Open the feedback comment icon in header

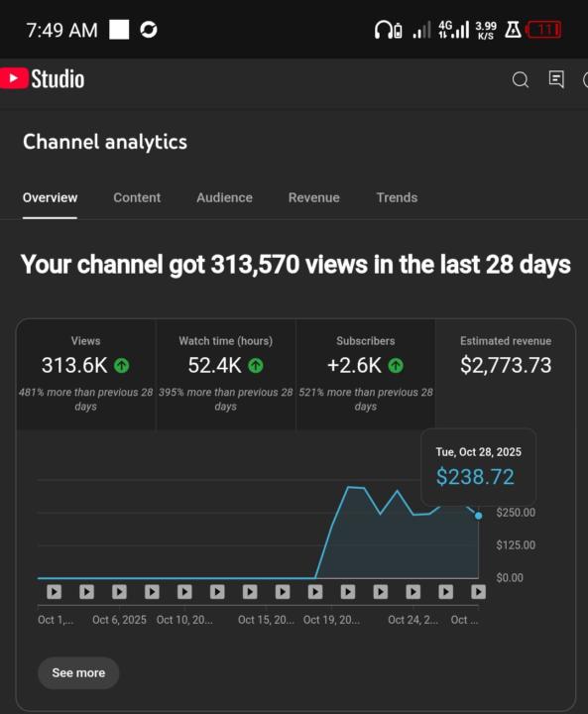pos(556,78)
